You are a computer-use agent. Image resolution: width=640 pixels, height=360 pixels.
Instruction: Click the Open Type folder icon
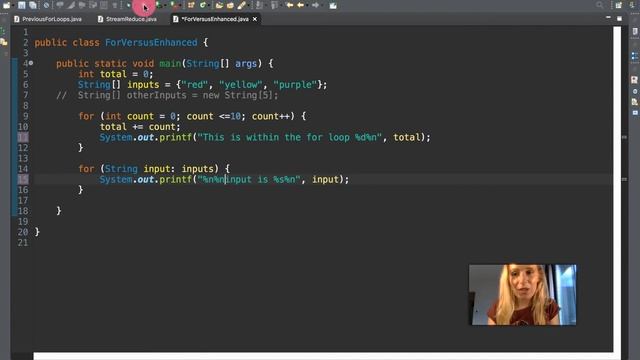(x=219, y=5)
